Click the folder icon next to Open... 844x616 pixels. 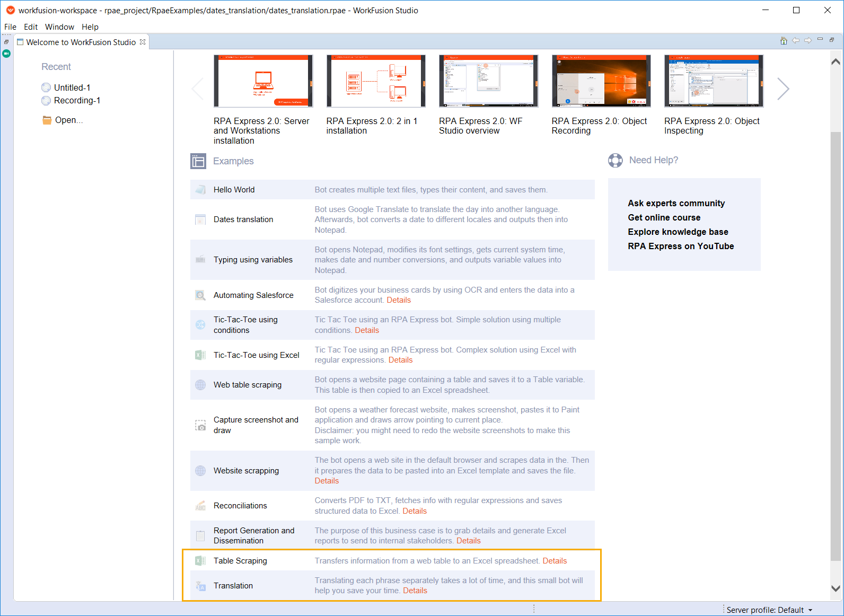click(x=47, y=120)
